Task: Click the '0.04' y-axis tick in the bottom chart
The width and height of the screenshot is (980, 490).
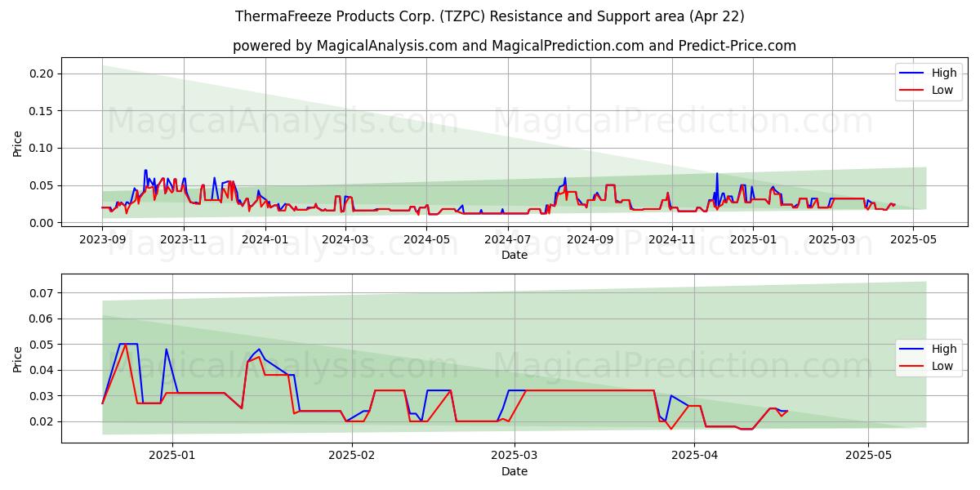Action: 42,370
